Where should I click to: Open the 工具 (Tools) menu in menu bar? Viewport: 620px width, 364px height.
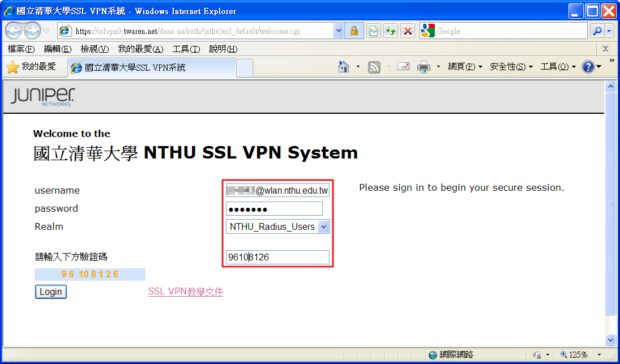186,49
